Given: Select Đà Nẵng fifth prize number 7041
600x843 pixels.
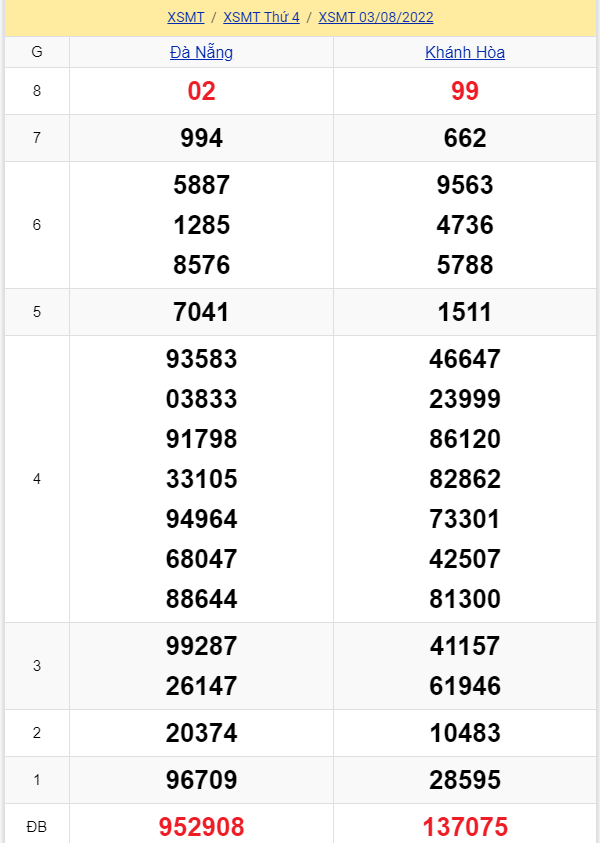Looking at the screenshot, I should pos(201,312).
